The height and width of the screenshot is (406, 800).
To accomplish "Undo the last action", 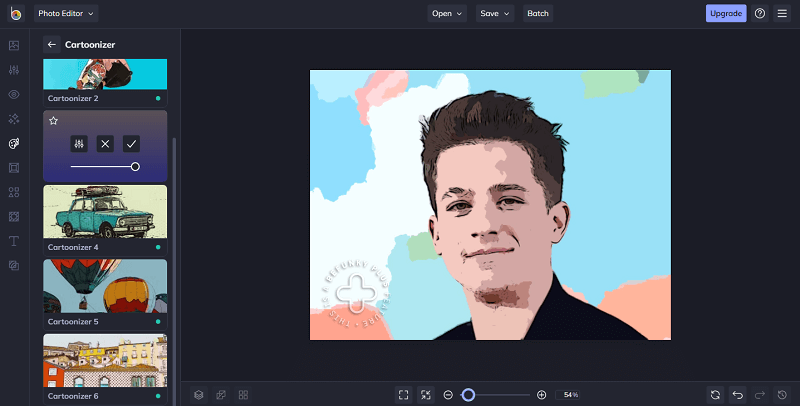I will [x=738, y=395].
